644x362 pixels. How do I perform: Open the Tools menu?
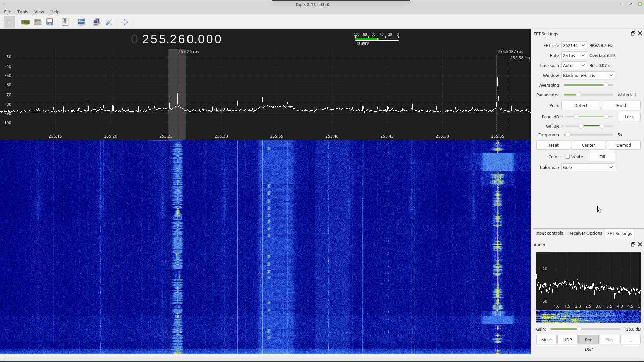coord(22,12)
